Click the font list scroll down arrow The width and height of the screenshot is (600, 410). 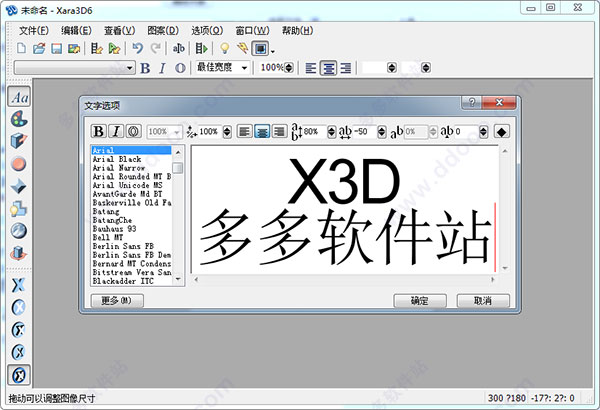pyautogui.click(x=178, y=279)
